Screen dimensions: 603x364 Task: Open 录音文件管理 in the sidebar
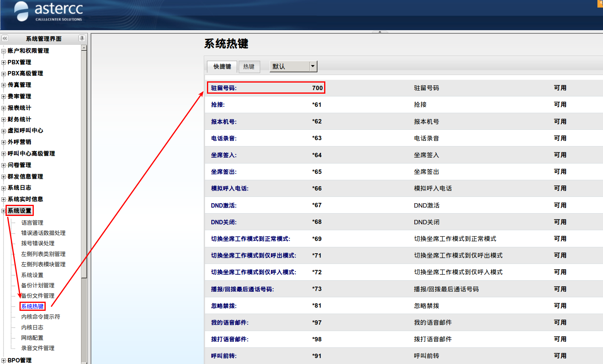point(38,348)
